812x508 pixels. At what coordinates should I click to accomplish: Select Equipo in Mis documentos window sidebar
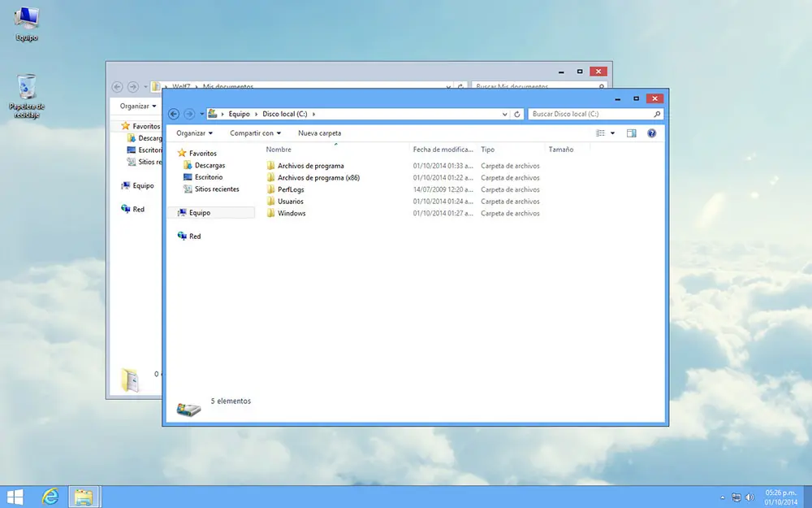coord(137,185)
